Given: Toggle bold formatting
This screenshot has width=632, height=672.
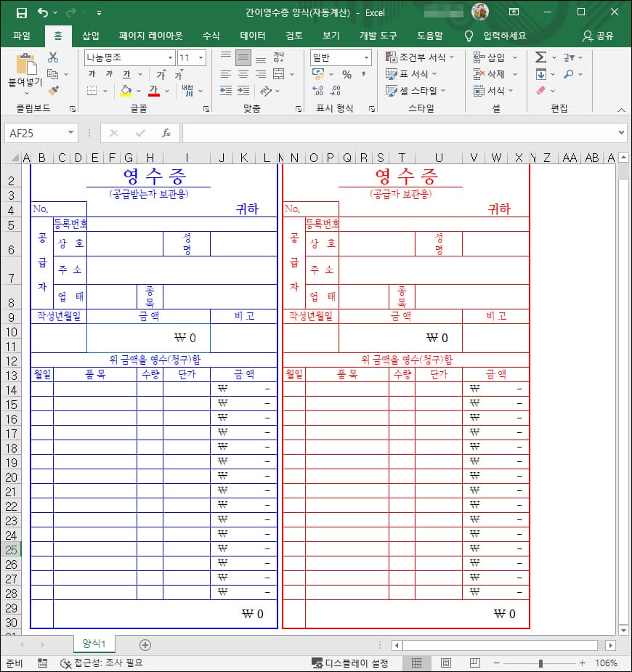Looking at the screenshot, I should [x=92, y=74].
